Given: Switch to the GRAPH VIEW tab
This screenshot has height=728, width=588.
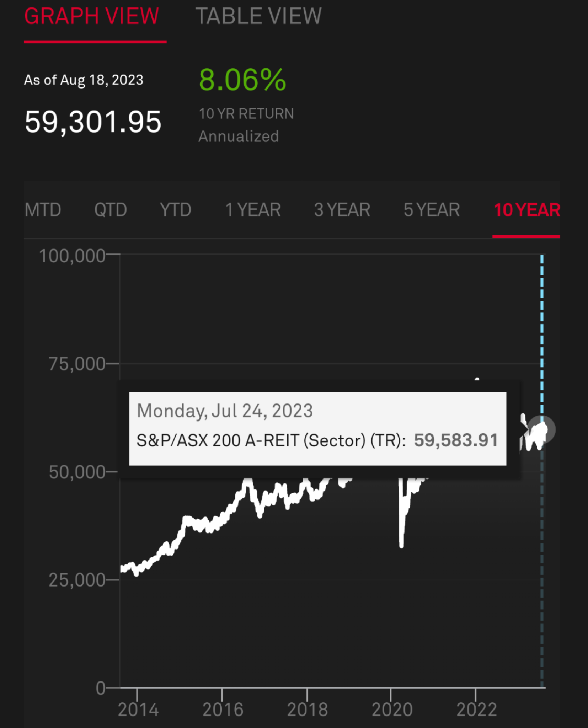Looking at the screenshot, I should (91, 16).
